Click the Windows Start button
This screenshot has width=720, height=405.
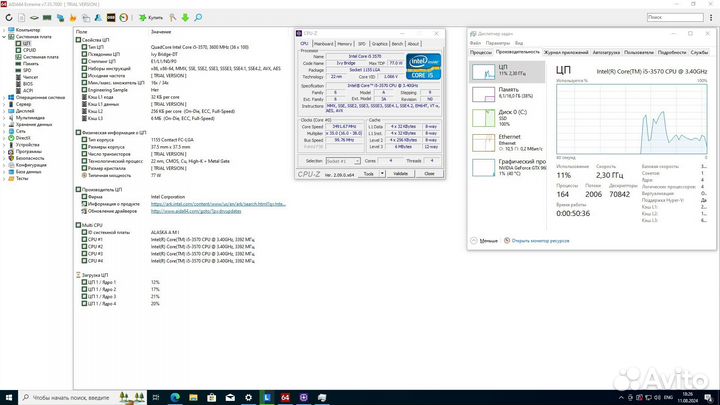pos(9,398)
